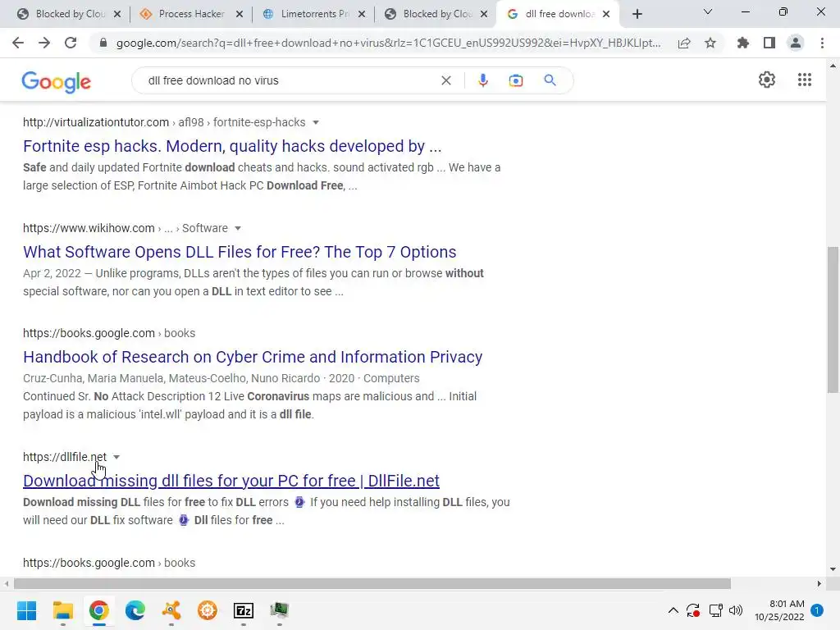Show hidden system tray icons

673,610
